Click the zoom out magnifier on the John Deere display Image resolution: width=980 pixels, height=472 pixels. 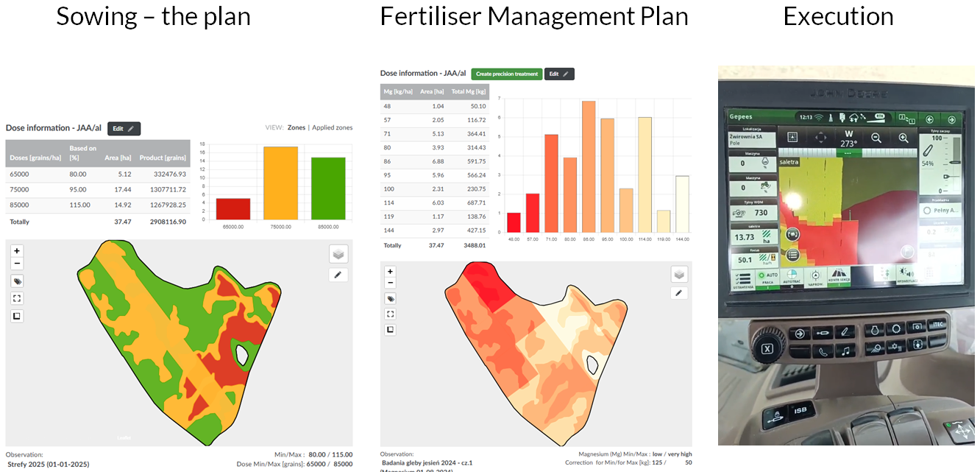(875, 137)
